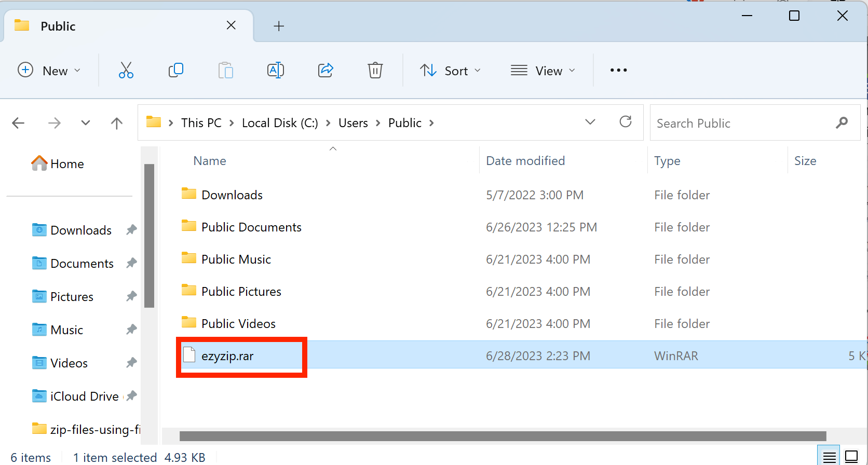Expand the Sort options dropdown
Screen dimensions: 868x465
pyautogui.click(x=450, y=71)
